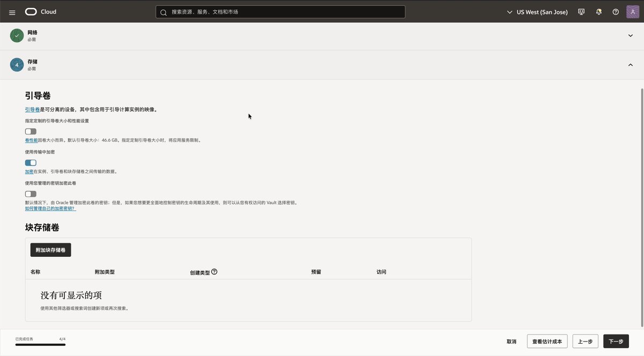The height and width of the screenshot is (356, 644).
Task: Click the search resources input field
Action: 280,12
